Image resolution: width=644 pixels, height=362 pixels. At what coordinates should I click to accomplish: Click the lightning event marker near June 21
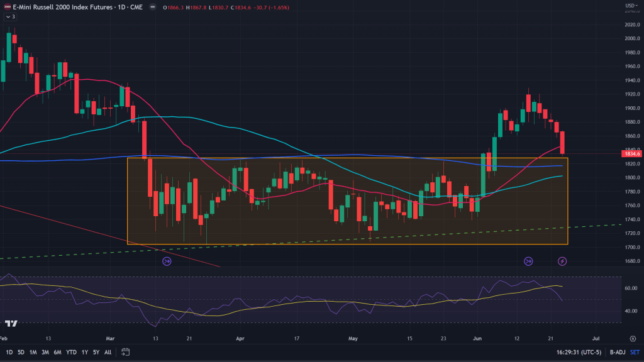pos(562,261)
